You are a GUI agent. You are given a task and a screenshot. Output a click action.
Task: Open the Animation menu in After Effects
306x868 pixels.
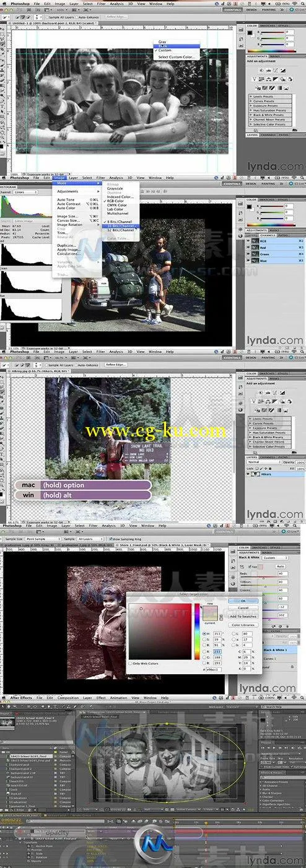(118, 698)
